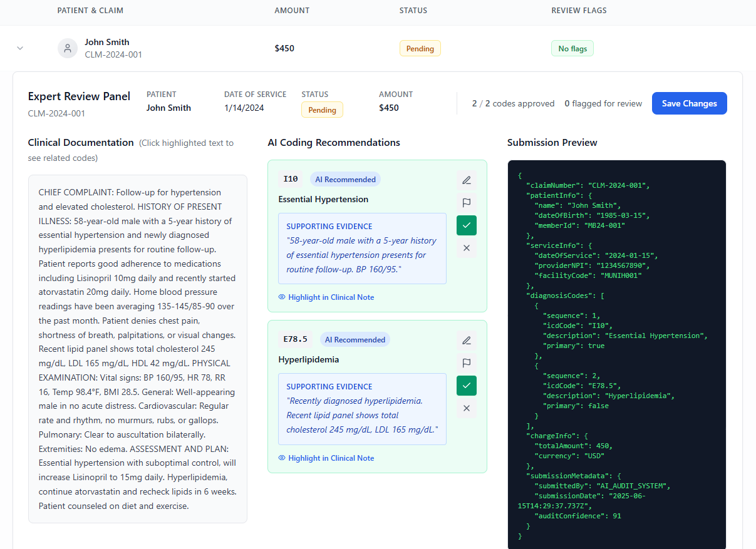
Task: Toggle green approve checkmark for I10
Action: click(467, 225)
